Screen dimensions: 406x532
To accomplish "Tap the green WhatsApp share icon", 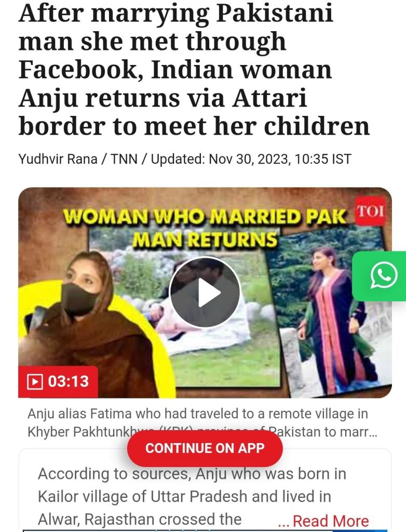I will pyautogui.click(x=379, y=276).
